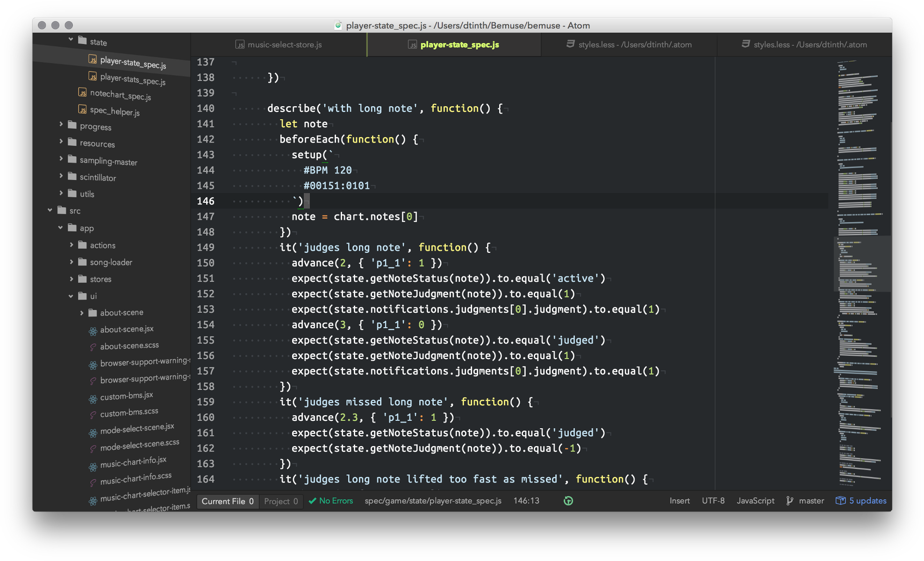Click the Insert mode indicator
Screen dimensions: 924x561
(680, 501)
